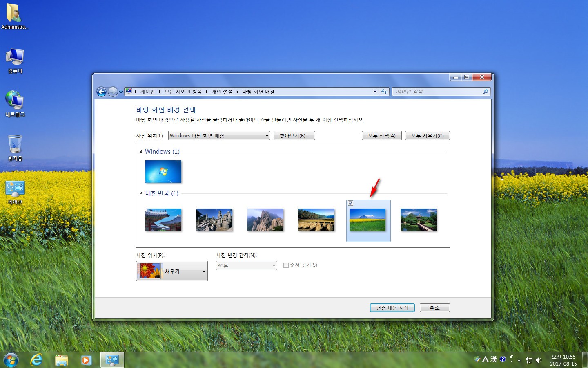
Task: Open the 채우기 picture position dropdown
Action: [172, 271]
